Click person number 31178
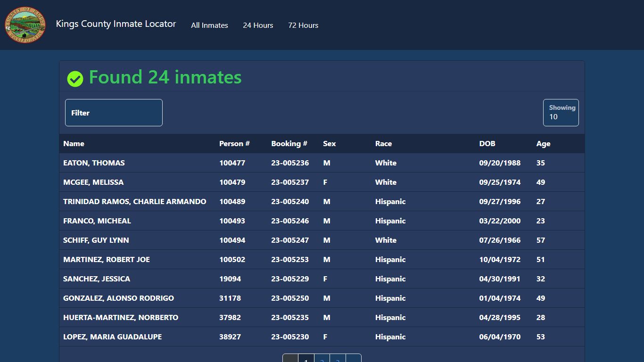This screenshot has height=362, width=644. pyautogui.click(x=230, y=298)
